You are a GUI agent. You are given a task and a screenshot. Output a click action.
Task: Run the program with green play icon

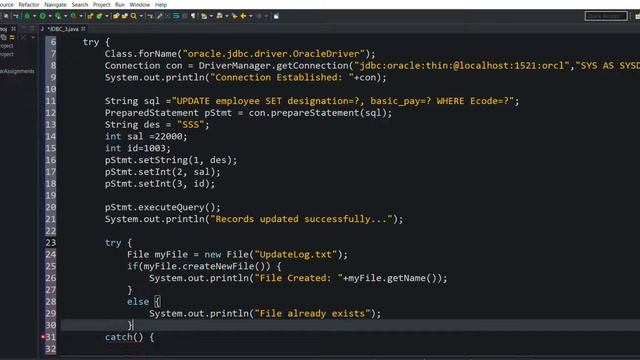(42, 16)
